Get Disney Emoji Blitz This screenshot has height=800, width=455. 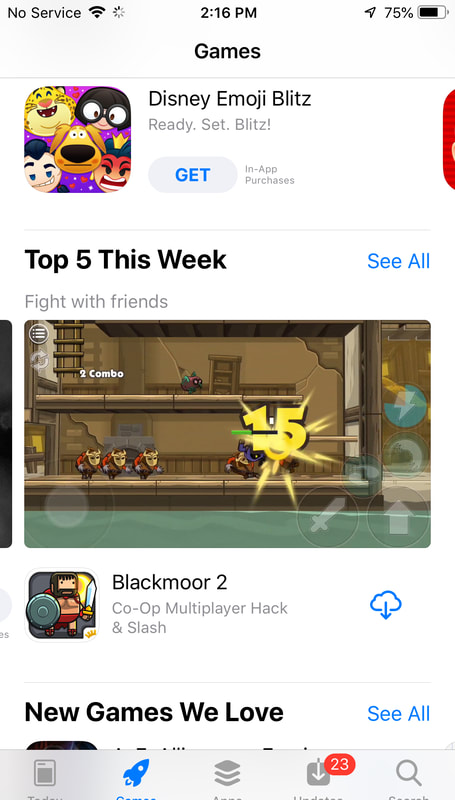(192, 175)
